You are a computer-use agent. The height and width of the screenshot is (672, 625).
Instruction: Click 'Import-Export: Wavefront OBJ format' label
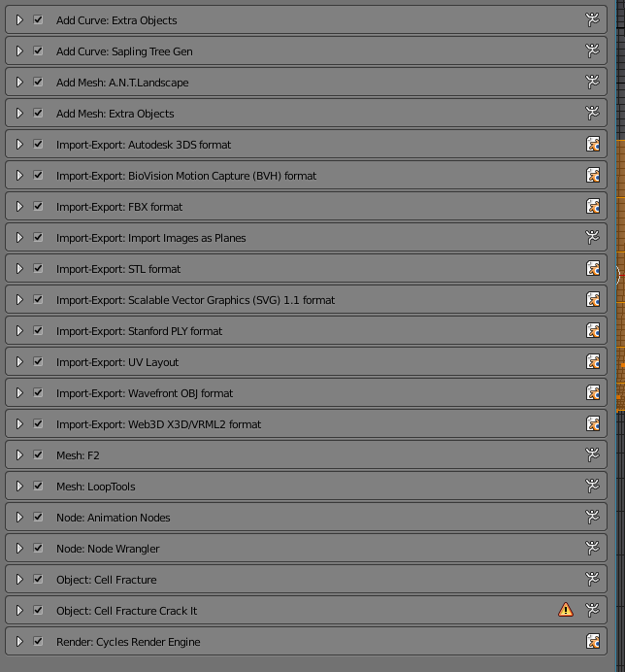[x=145, y=393]
